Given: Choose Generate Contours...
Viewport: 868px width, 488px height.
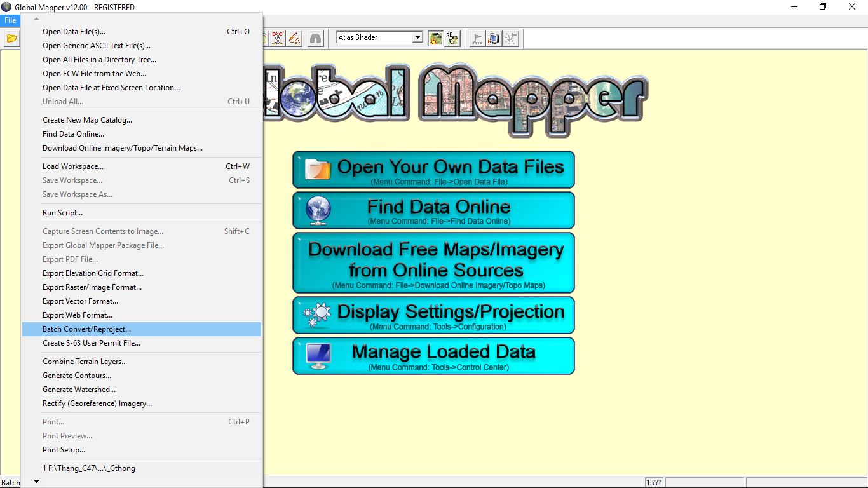Looking at the screenshot, I should pos(142,376).
